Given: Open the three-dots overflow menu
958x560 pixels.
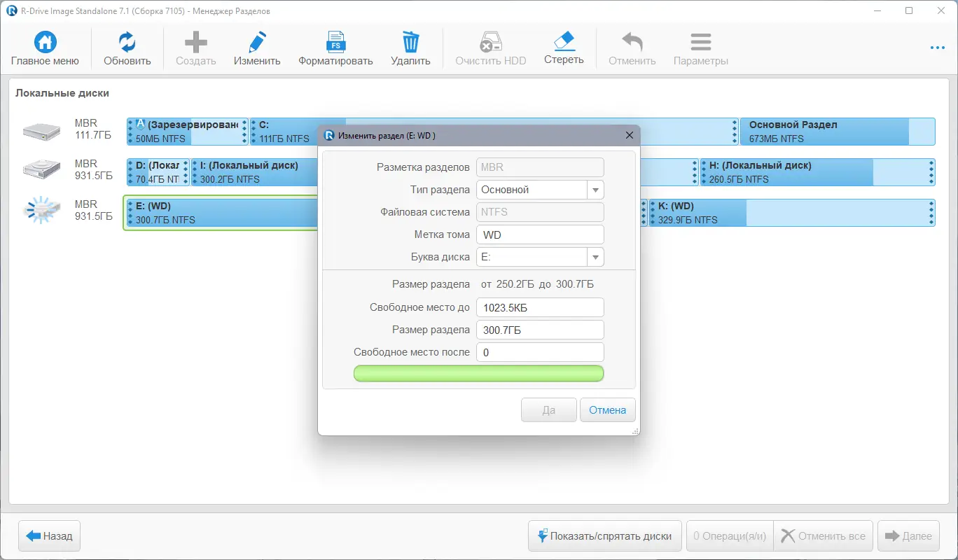Looking at the screenshot, I should (x=938, y=48).
